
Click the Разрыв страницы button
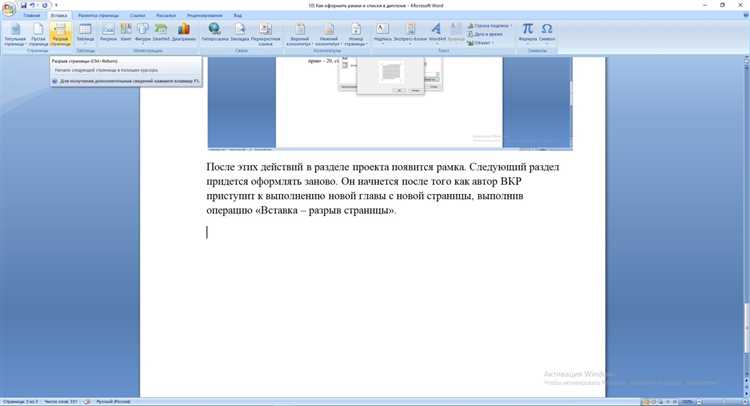coord(60,34)
